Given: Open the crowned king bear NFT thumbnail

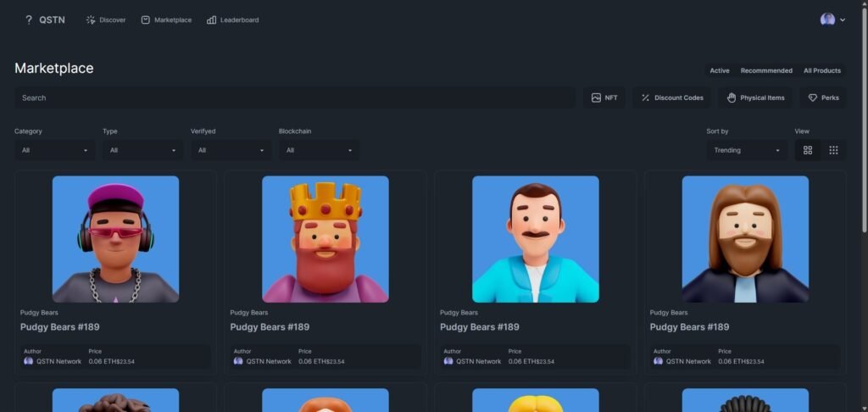Looking at the screenshot, I should pyautogui.click(x=325, y=239).
